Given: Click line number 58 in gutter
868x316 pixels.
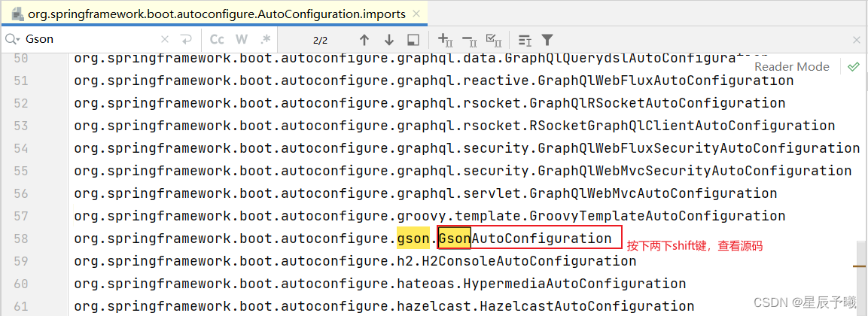Looking at the screenshot, I should (20, 238).
